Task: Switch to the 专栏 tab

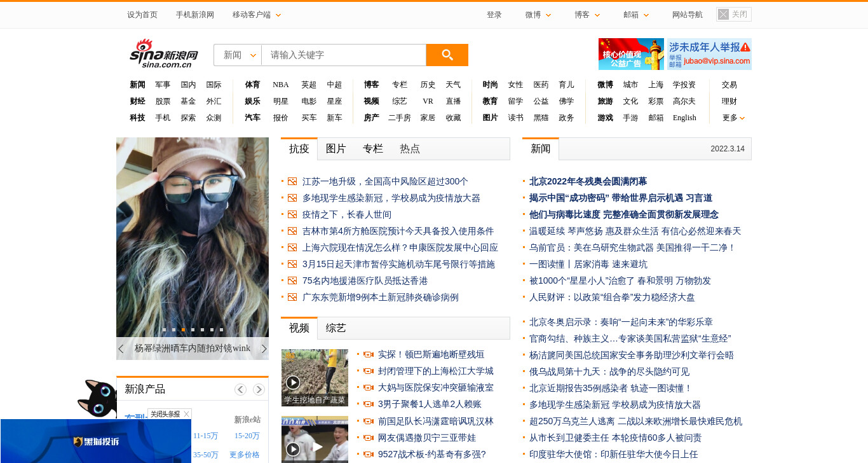Action: (372, 149)
